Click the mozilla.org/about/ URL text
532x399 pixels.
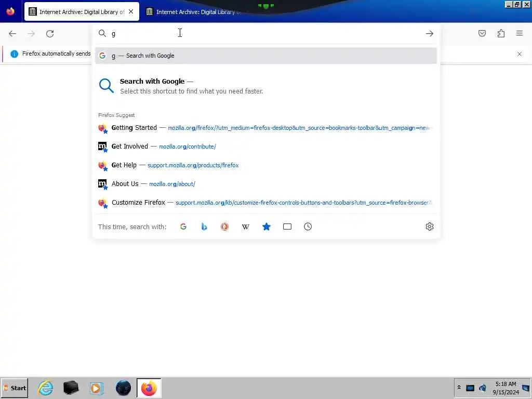click(x=172, y=184)
